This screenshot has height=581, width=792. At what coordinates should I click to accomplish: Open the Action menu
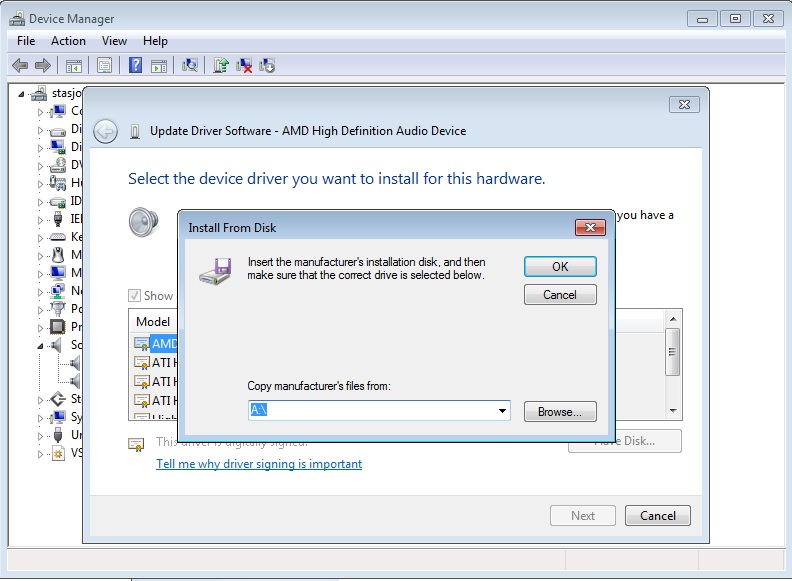(68, 41)
